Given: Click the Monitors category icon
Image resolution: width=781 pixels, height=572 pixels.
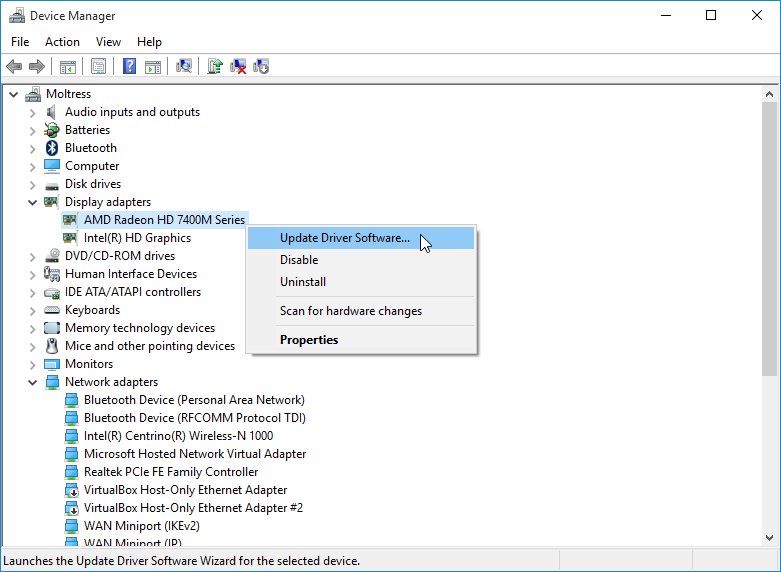Looking at the screenshot, I should coord(52,365).
